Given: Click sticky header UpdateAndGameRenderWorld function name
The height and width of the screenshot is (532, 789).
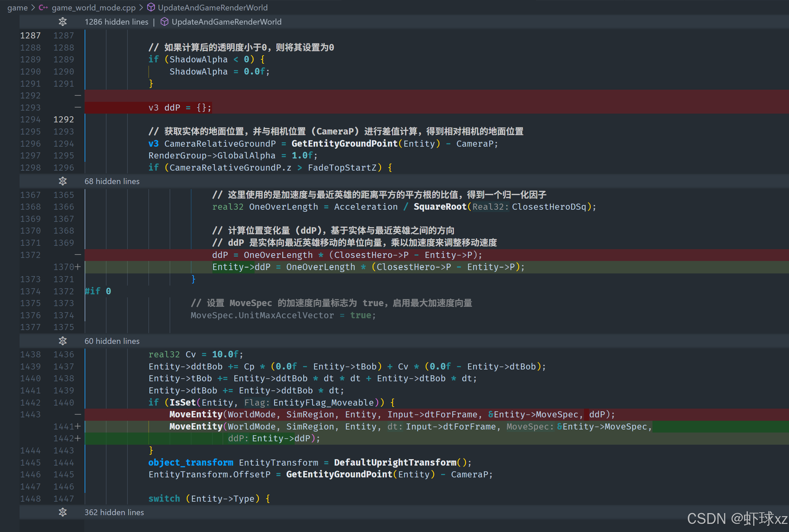Looking at the screenshot, I should 226,22.
